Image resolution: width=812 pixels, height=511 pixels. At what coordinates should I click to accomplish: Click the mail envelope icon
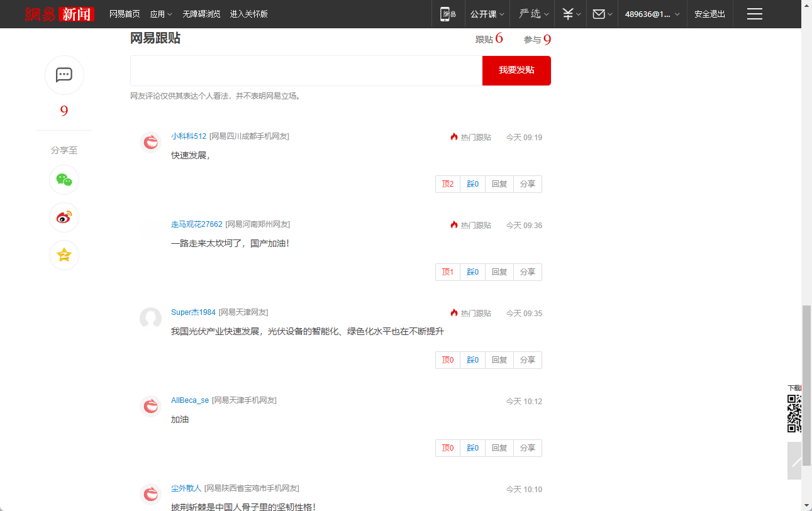click(599, 14)
